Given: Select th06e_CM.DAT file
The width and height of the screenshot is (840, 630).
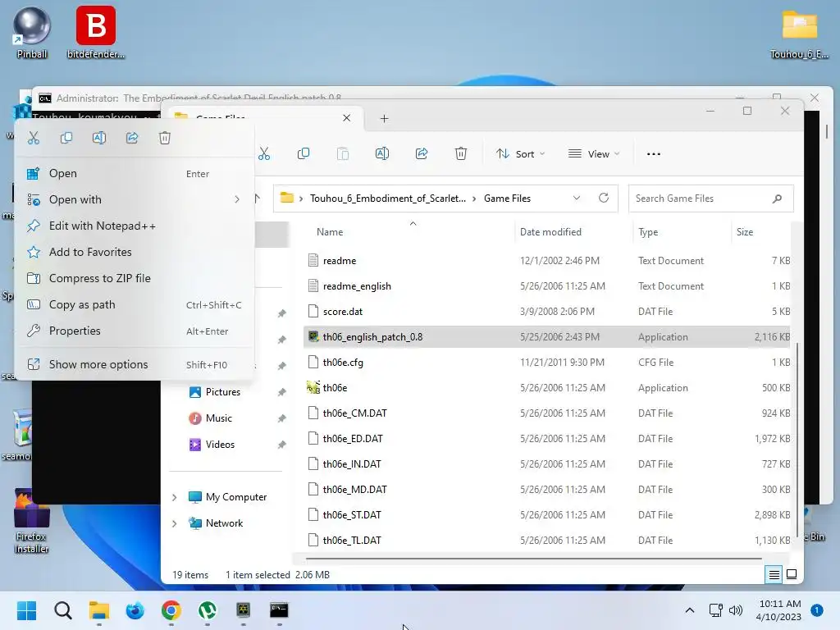Looking at the screenshot, I should (546, 413).
